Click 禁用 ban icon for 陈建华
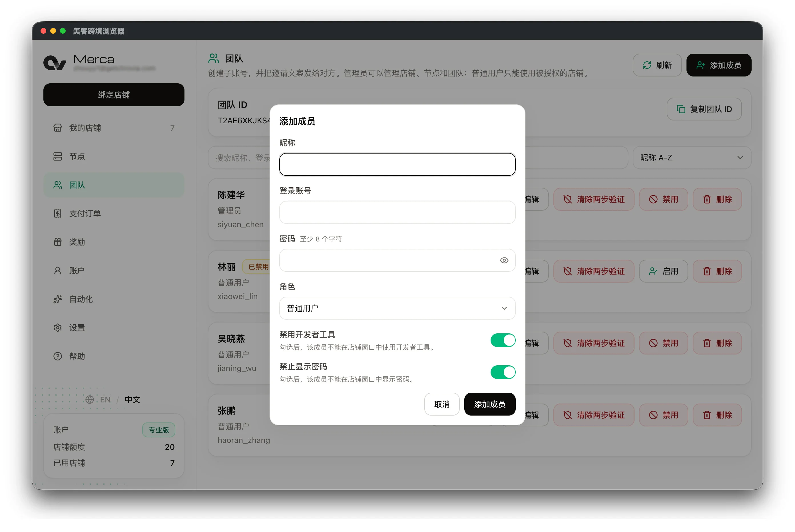This screenshot has height=532, width=795. click(653, 199)
